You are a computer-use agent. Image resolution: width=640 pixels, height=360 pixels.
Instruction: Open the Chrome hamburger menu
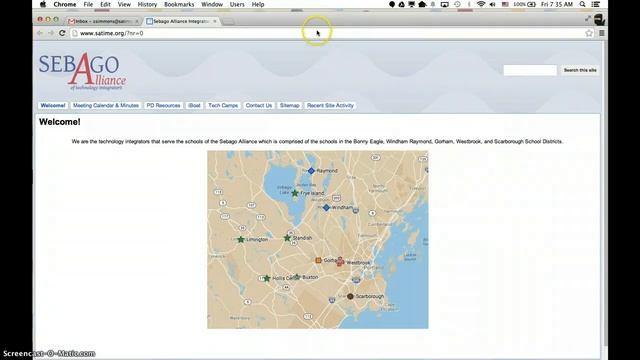click(602, 33)
